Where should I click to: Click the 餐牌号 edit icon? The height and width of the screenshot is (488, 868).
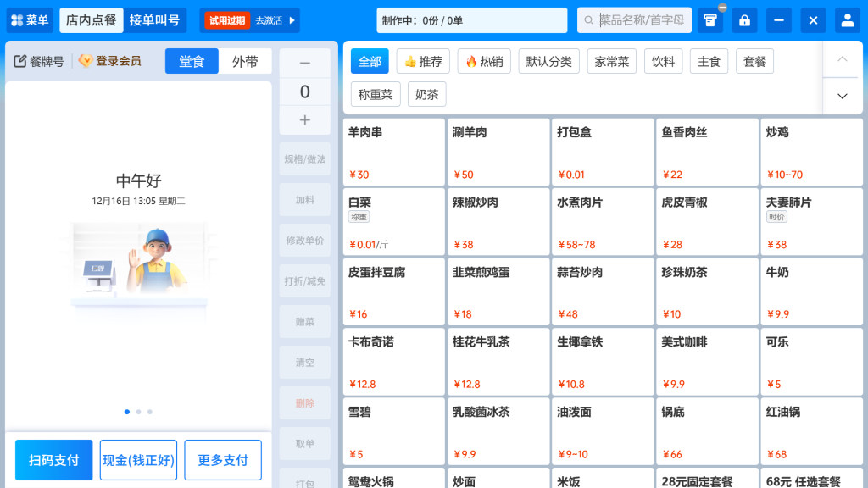pos(20,61)
